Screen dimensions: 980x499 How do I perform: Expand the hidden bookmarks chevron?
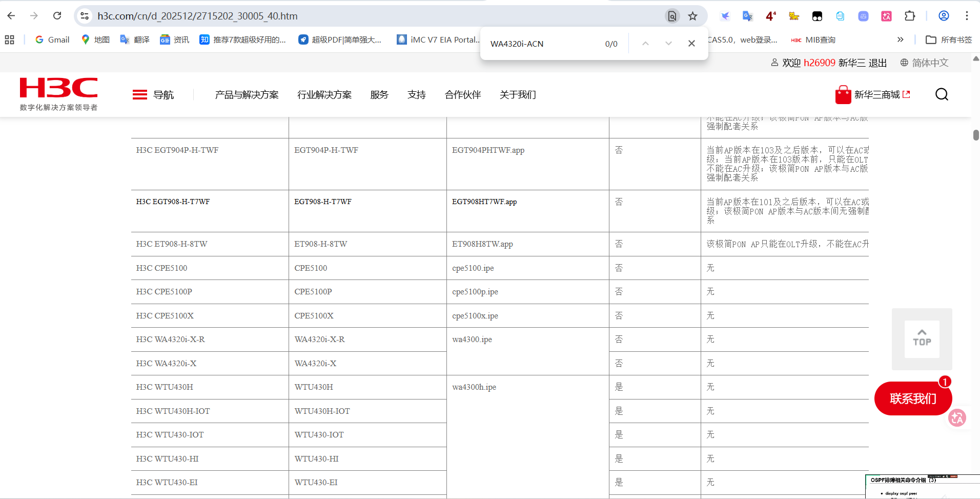900,39
